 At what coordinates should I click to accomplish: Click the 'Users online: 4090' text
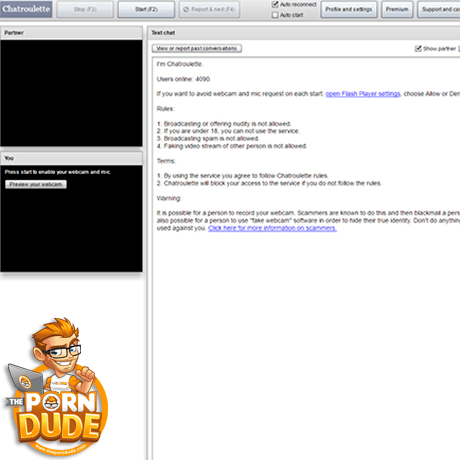coord(184,79)
